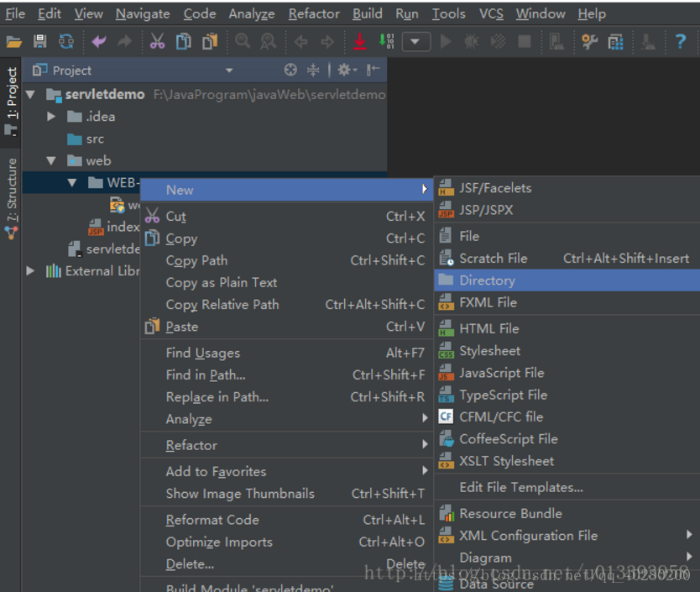The width and height of the screenshot is (700, 592).
Task: Click the hide Project panel icon
Action: coord(373,70)
